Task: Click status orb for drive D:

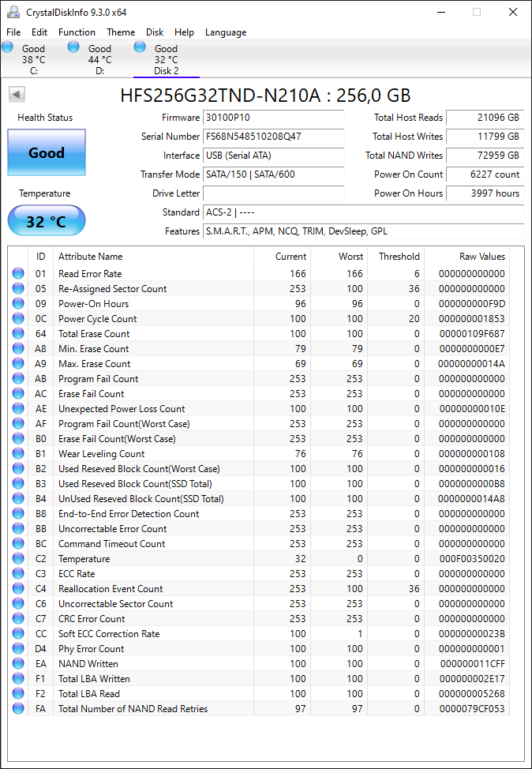Action: [x=73, y=47]
